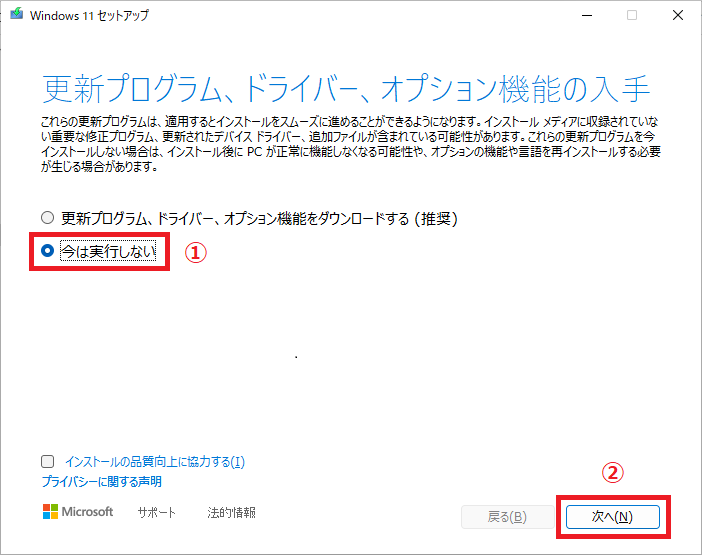The height and width of the screenshot is (555, 702).
Task: Open the サポート link
Action: click(x=157, y=512)
